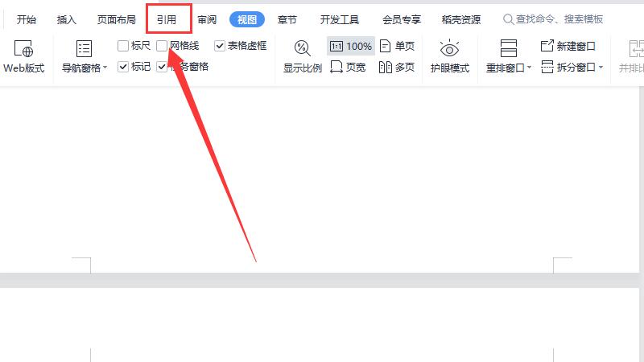Open the 开发工具 developer tab
Viewport: 644px width, 362px height.
339,19
